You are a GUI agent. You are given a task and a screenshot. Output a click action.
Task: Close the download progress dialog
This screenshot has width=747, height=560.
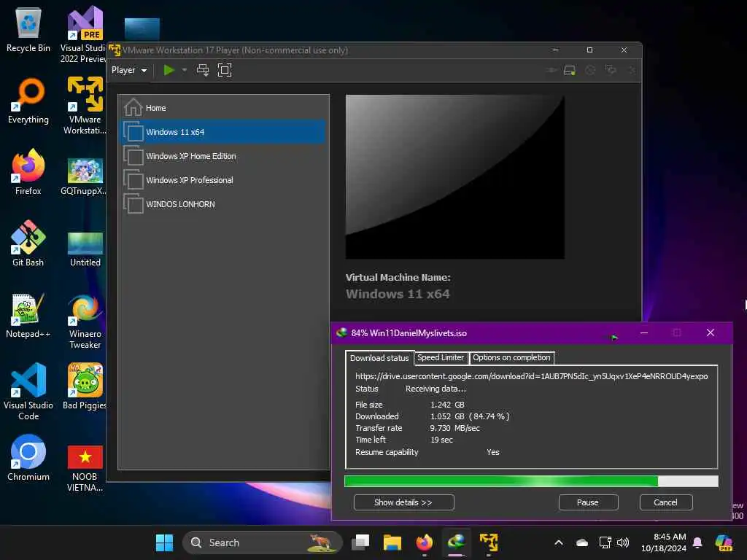[711, 332]
